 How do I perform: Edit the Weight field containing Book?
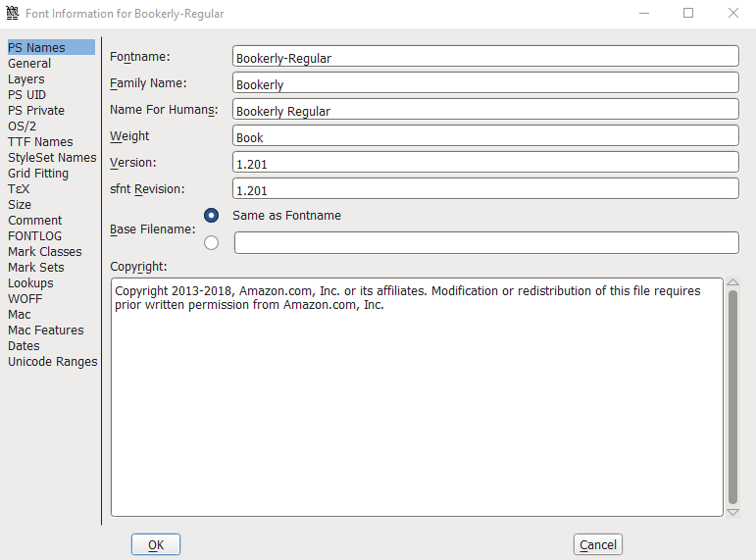pyautogui.click(x=485, y=135)
